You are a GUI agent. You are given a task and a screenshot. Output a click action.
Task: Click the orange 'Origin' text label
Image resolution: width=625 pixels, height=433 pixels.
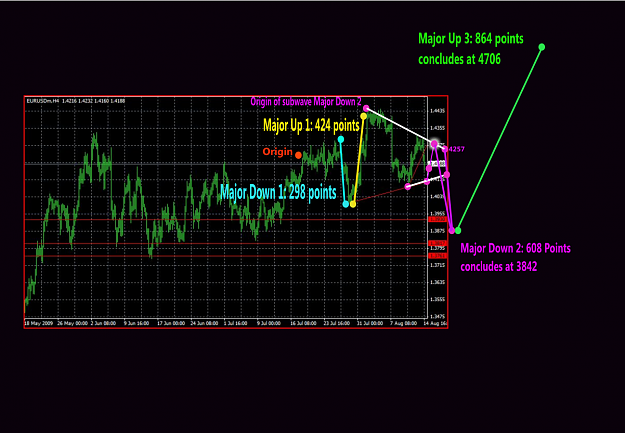coord(277,152)
